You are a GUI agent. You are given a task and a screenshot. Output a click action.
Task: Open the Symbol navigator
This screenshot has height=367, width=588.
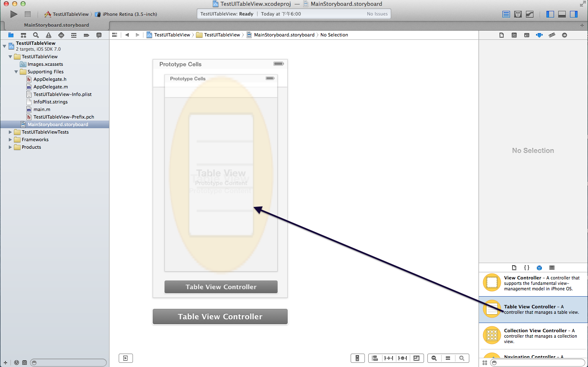pyautogui.click(x=23, y=35)
